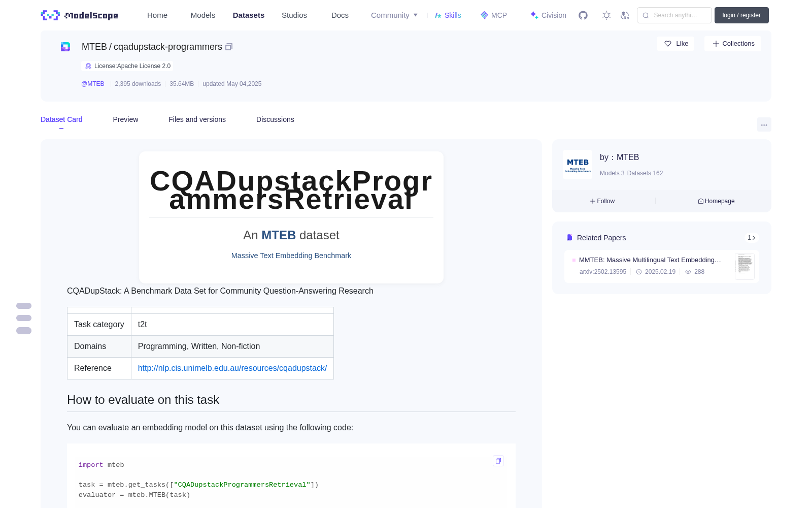Viewport: 812px width, 508px height.
Task: Open the GitHub icon in header
Action: pyautogui.click(x=583, y=15)
